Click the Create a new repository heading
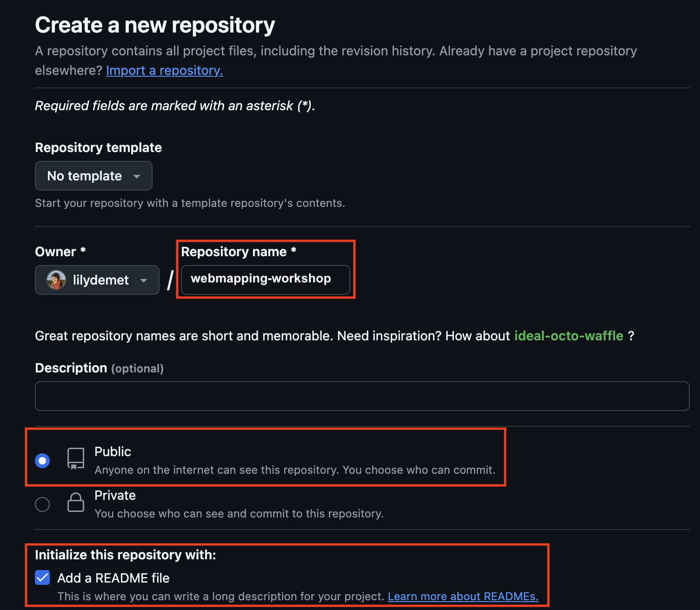The image size is (700, 610). point(155,25)
